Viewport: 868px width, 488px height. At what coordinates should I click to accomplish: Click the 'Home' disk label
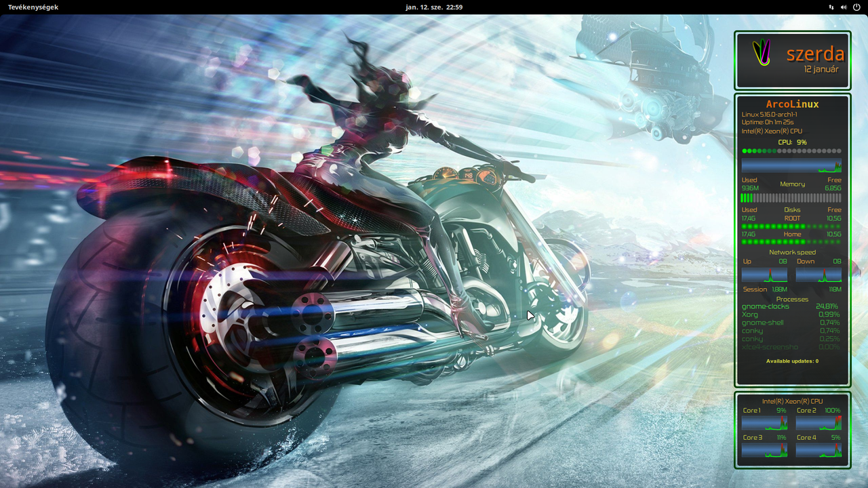792,234
